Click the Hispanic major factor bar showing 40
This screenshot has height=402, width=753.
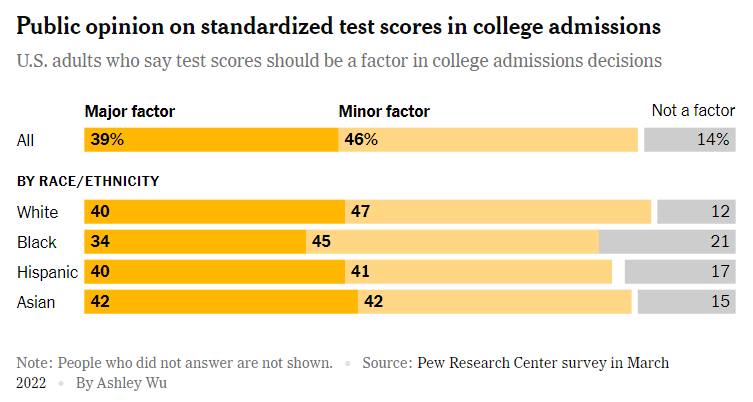(214, 272)
